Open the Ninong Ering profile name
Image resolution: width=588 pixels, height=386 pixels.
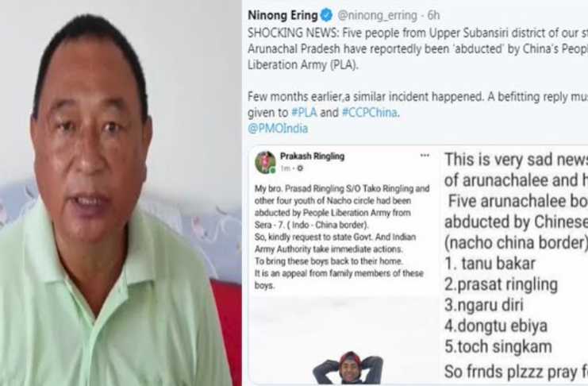click(282, 15)
